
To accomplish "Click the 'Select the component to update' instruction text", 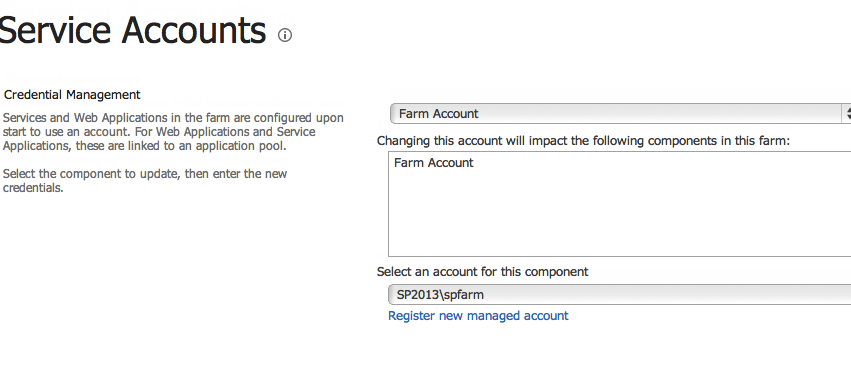I will (144, 181).
